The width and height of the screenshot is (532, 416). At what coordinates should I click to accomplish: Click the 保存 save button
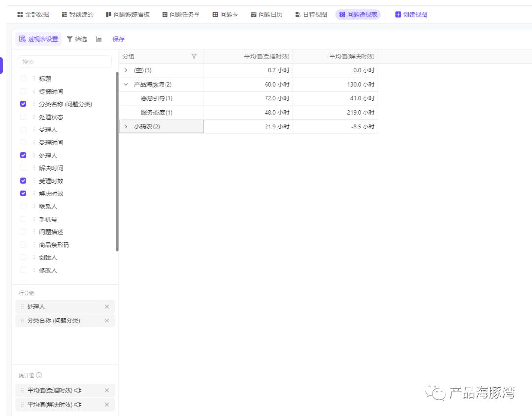point(119,39)
